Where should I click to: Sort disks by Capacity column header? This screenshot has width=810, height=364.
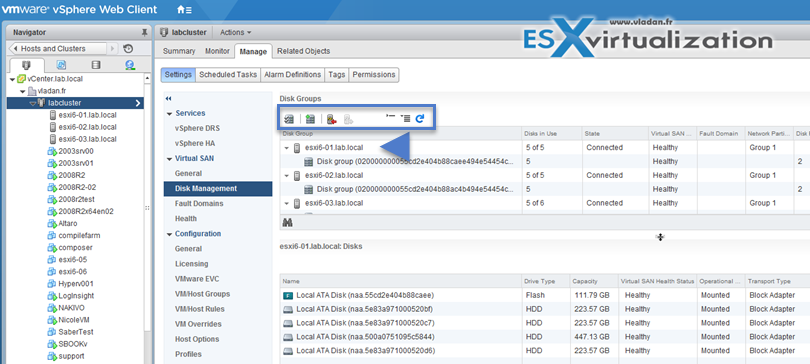point(594,281)
